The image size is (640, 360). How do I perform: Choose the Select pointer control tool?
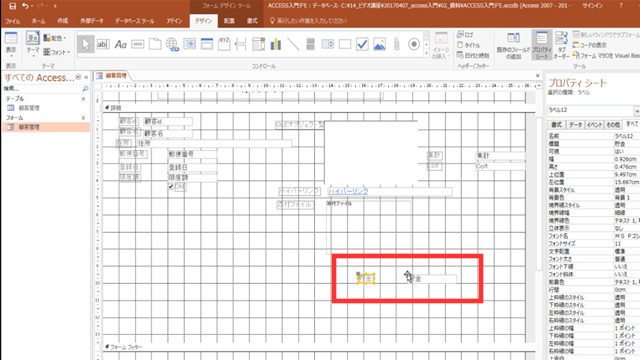point(86,44)
